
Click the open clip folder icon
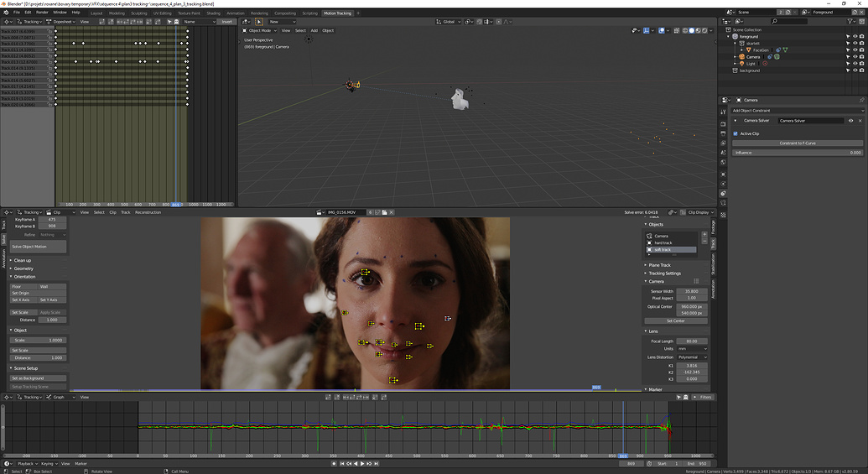(x=384, y=212)
